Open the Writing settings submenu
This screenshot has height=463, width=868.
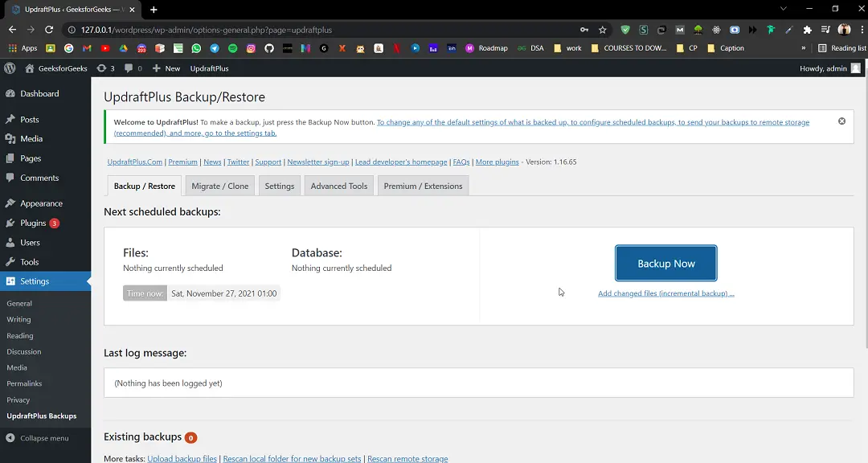coord(18,320)
